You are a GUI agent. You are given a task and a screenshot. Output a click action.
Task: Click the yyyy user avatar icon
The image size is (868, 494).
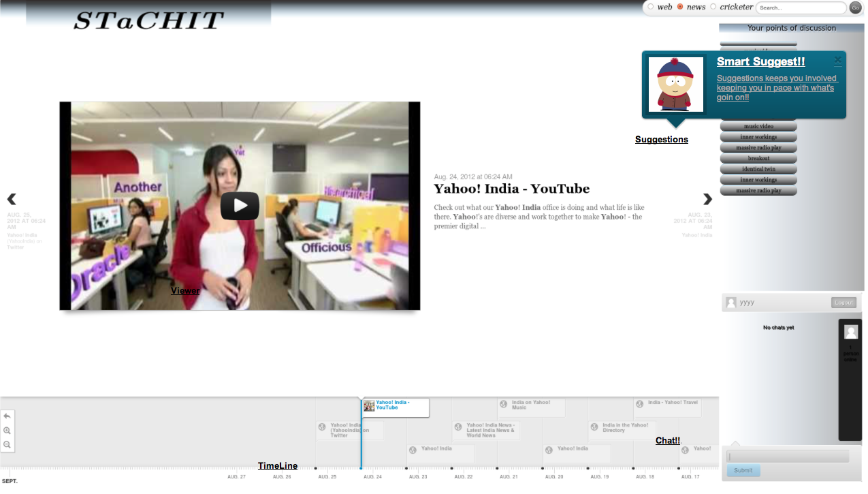click(731, 303)
